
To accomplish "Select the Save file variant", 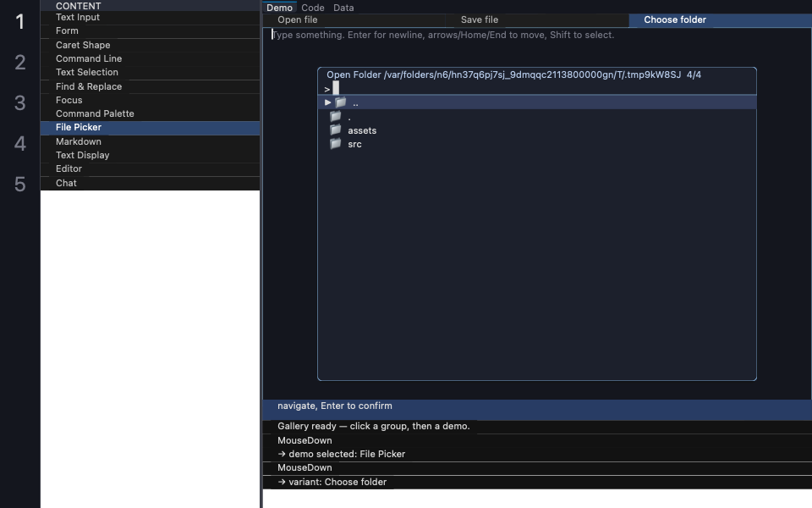I will [x=538, y=20].
